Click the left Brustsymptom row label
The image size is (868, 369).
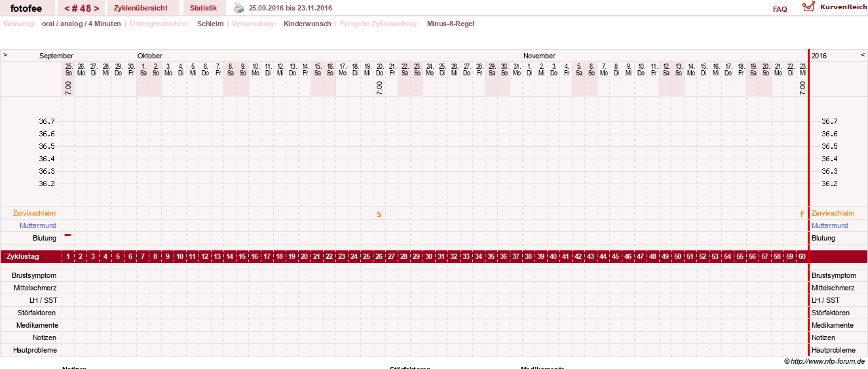pos(34,275)
